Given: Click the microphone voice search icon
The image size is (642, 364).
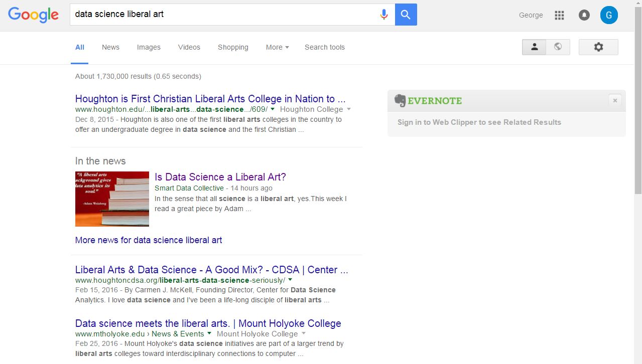Looking at the screenshot, I should tap(384, 15).
